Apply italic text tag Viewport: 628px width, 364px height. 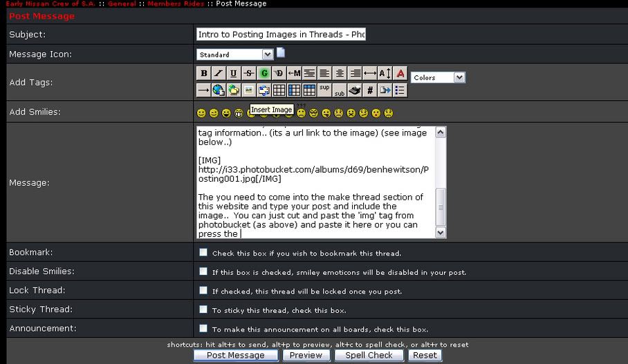(219, 73)
